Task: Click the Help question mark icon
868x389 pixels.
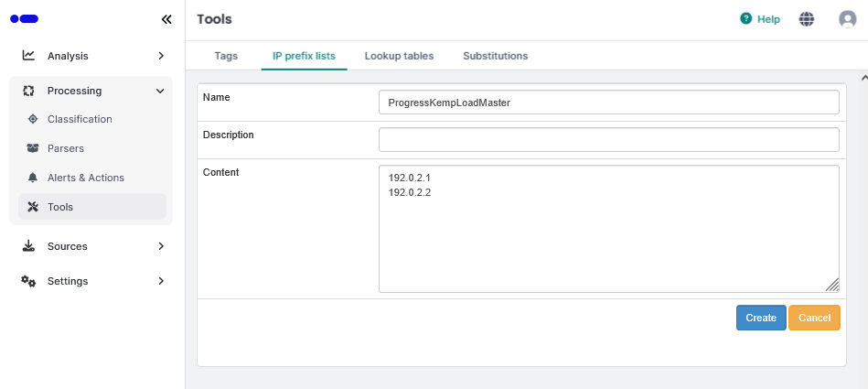Action: click(746, 19)
